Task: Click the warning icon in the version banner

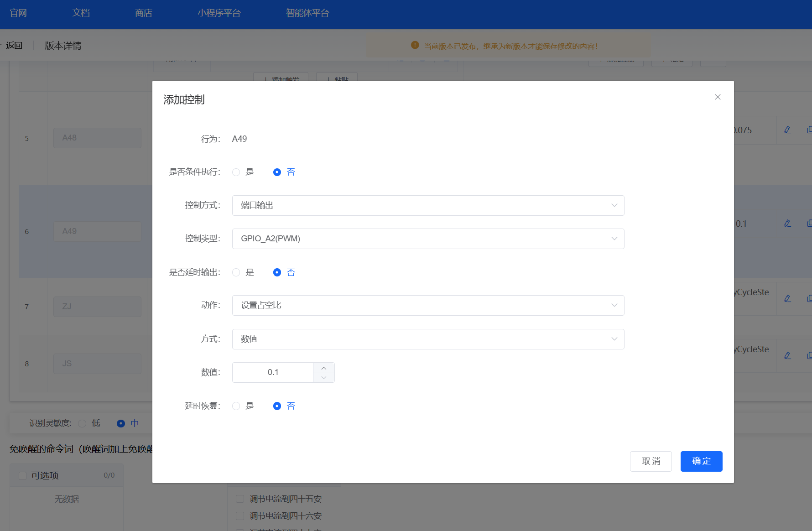Action: [x=414, y=45]
